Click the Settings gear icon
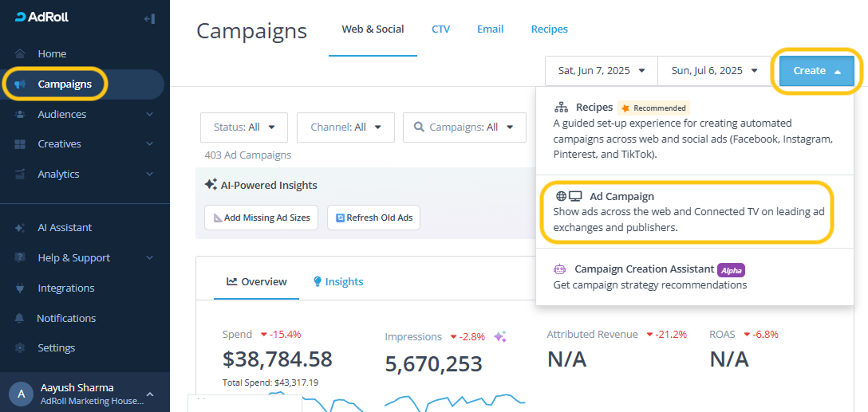 pos(20,348)
